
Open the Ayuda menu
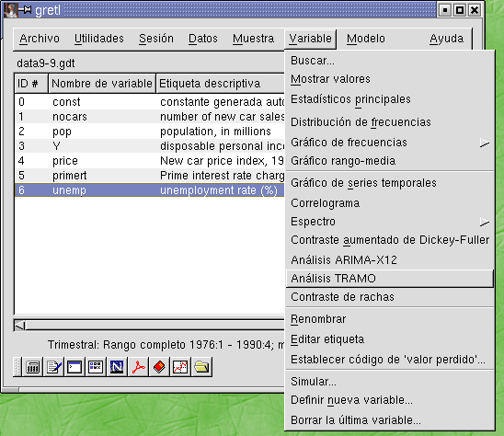[446, 39]
